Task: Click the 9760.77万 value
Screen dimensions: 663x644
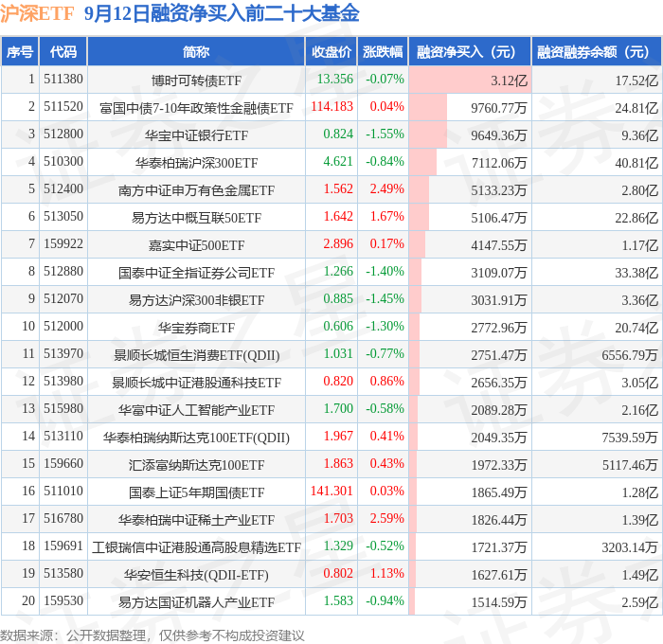Action: (x=499, y=108)
